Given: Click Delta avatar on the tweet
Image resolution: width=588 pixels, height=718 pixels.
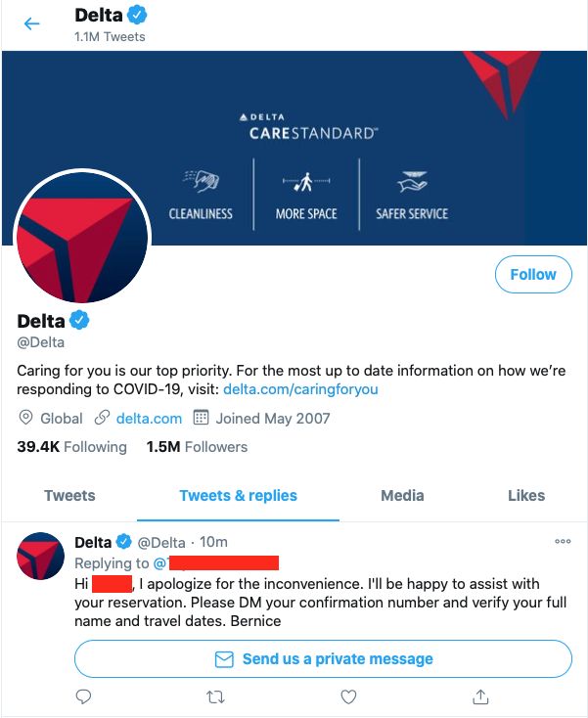Looking at the screenshot, I should (x=40, y=556).
